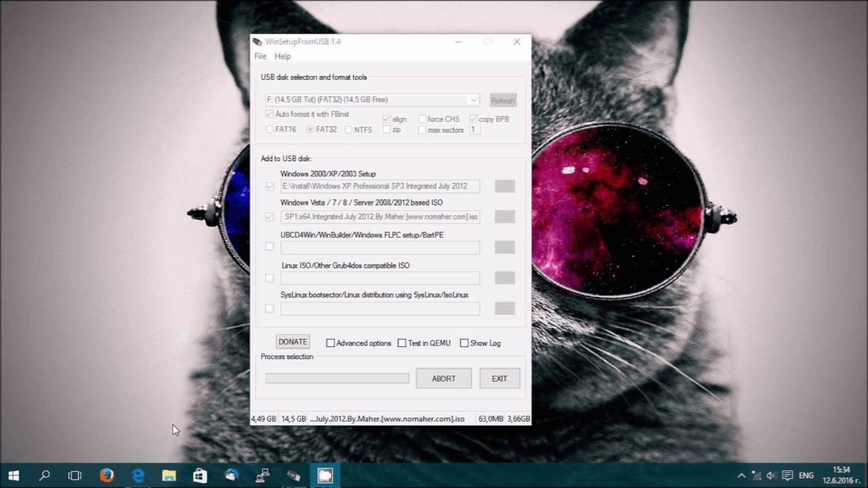Click the process progress bar
Viewport: 868px width, 488px height.
pyautogui.click(x=337, y=379)
